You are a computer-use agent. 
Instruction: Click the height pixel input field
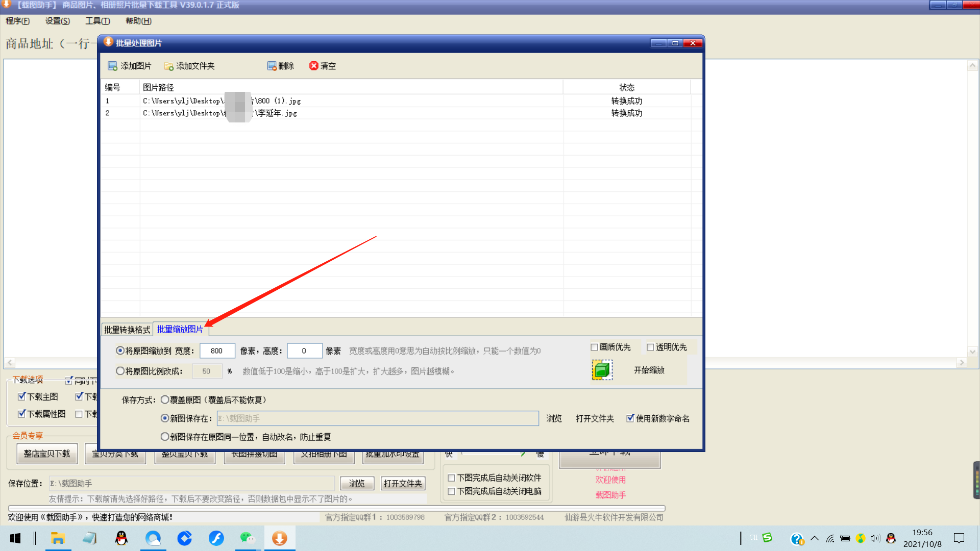[x=304, y=350]
